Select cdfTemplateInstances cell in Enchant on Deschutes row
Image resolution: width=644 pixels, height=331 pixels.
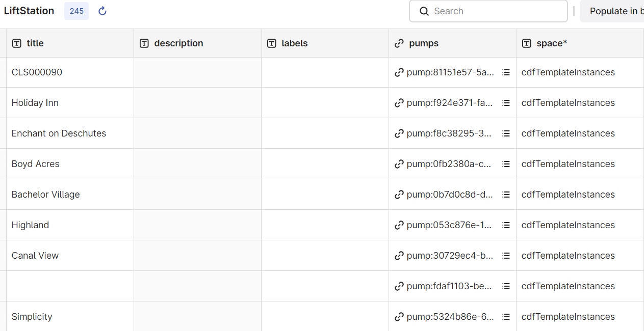(580, 133)
